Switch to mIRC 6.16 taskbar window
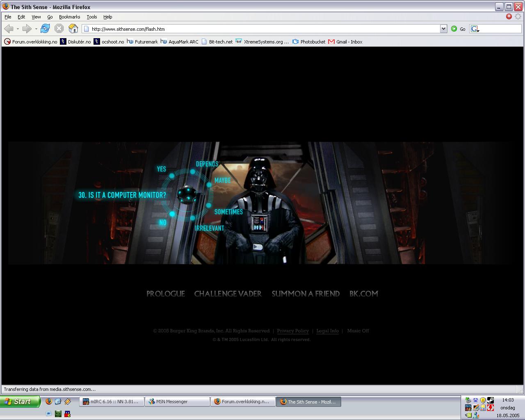Viewport: 525px width, 420px height. tap(112, 402)
